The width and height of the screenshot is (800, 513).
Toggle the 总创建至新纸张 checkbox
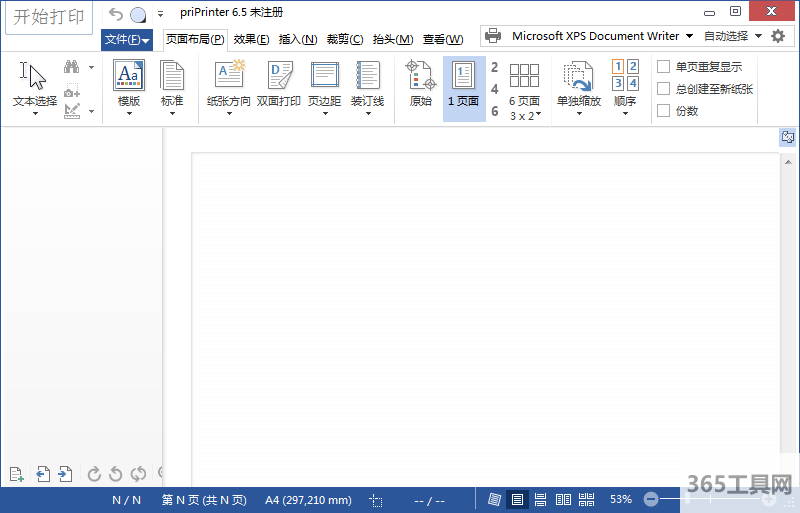664,89
